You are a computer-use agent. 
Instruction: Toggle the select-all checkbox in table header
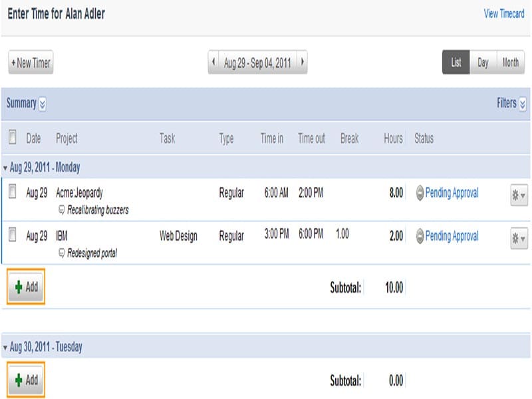click(x=12, y=138)
